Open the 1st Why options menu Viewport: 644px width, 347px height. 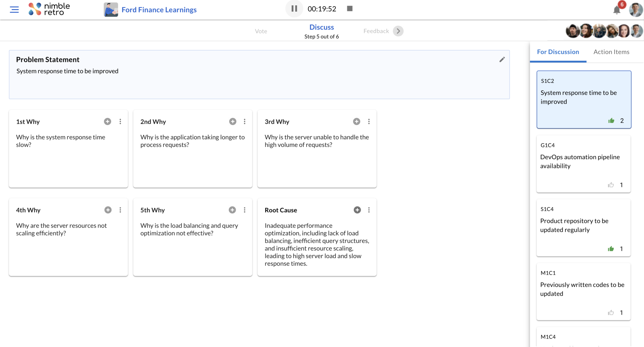[120, 122]
